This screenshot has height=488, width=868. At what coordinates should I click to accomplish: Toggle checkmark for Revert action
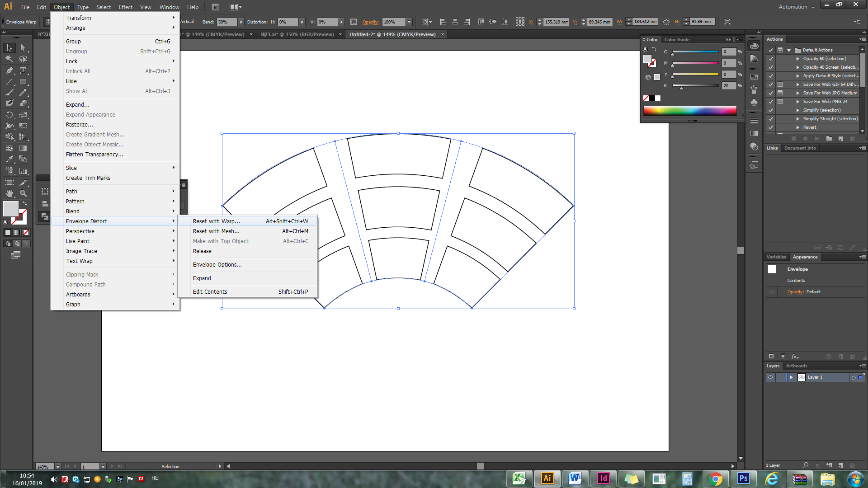(771, 127)
